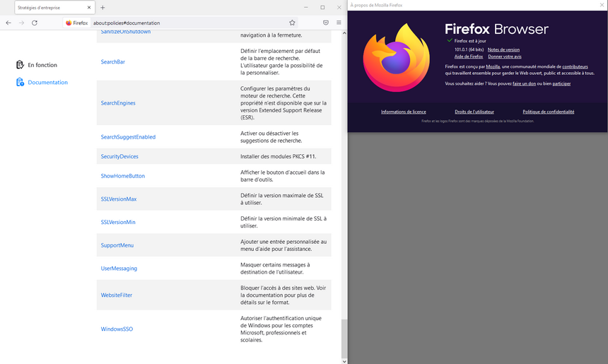Open the SanitizeOnShutdown policy link

pyautogui.click(x=126, y=32)
